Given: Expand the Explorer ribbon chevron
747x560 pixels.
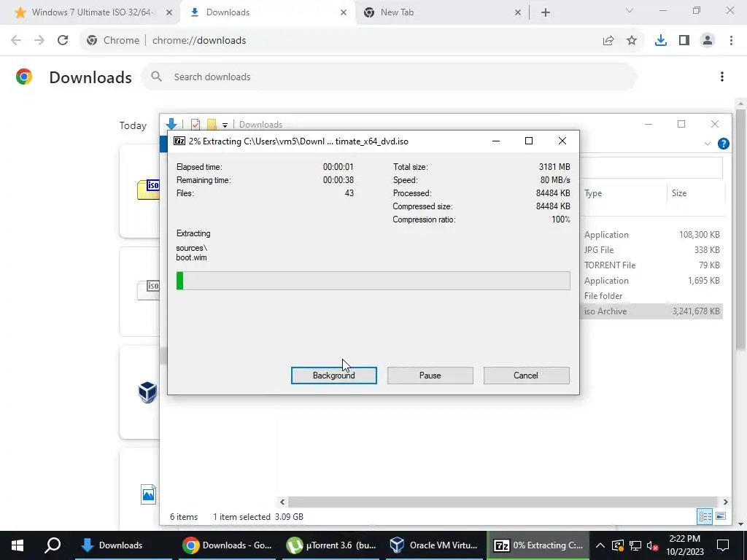Looking at the screenshot, I should point(708,144).
